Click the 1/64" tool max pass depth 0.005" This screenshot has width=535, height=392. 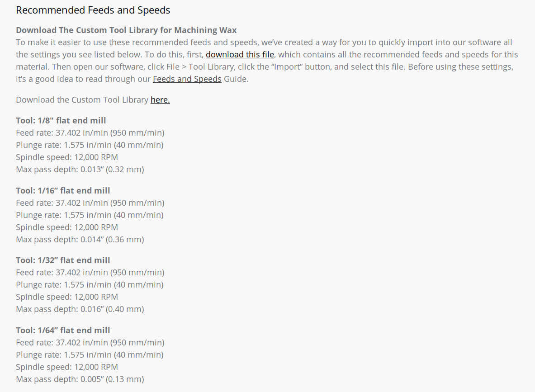(x=80, y=379)
